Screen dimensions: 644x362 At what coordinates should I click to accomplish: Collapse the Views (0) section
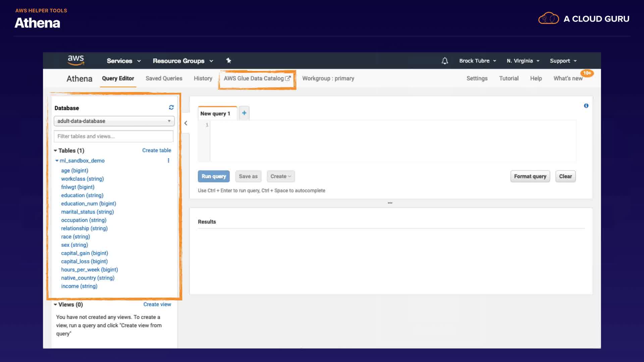[x=56, y=305]
